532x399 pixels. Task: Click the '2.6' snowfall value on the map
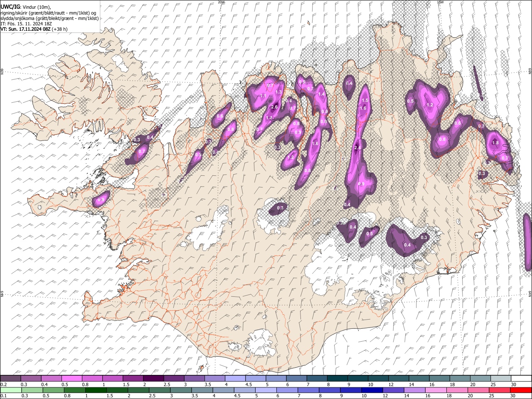(x=274, y=107)
